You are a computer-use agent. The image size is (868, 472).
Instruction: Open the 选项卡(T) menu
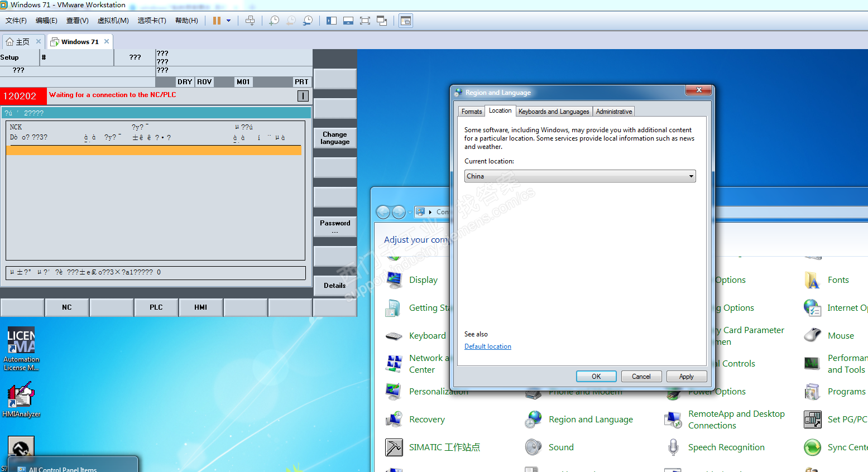[152, 21]
